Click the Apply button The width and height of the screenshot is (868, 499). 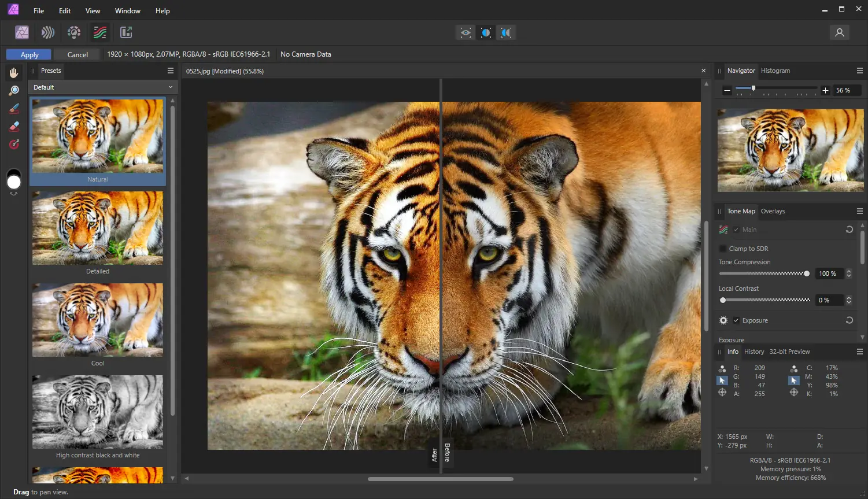29,54
